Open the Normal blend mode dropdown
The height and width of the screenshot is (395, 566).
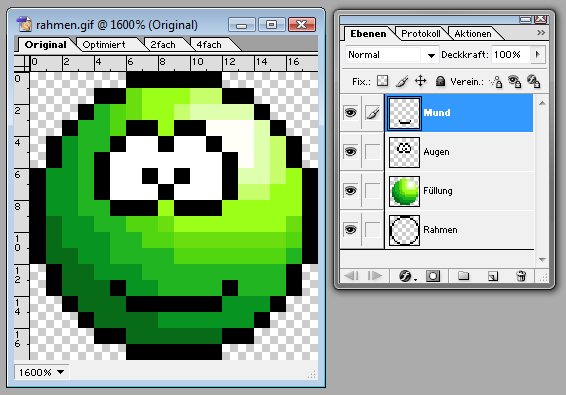click(x=392, y=55)
